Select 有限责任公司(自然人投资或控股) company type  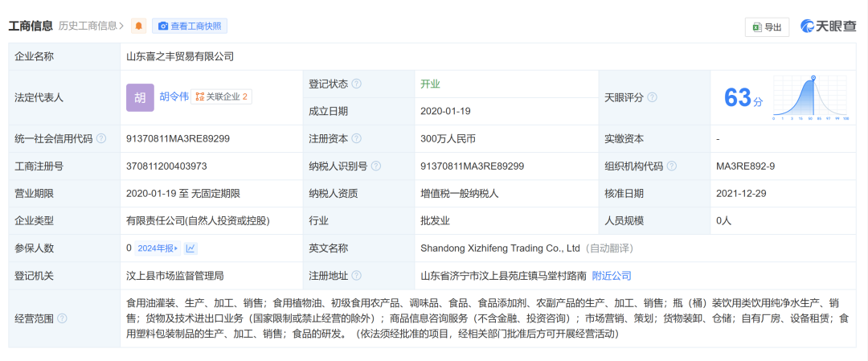[198, 221]
